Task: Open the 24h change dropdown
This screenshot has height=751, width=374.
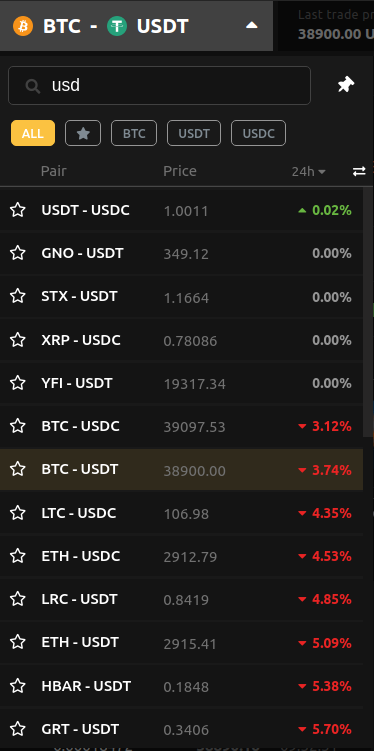Action: point(309,171)
